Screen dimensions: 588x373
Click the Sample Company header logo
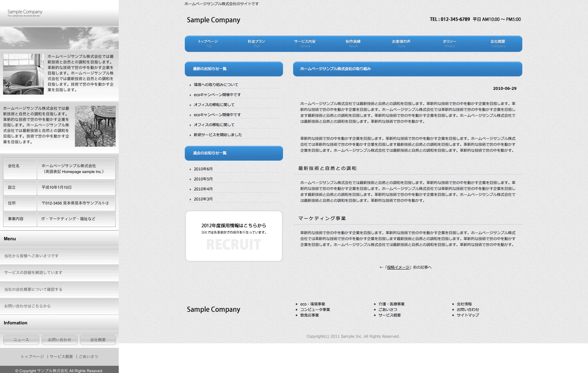[x=213, y=20]
